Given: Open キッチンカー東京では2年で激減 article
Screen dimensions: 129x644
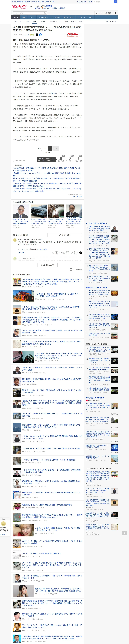Looking at the screenshot, I should [x=51, y=449].
